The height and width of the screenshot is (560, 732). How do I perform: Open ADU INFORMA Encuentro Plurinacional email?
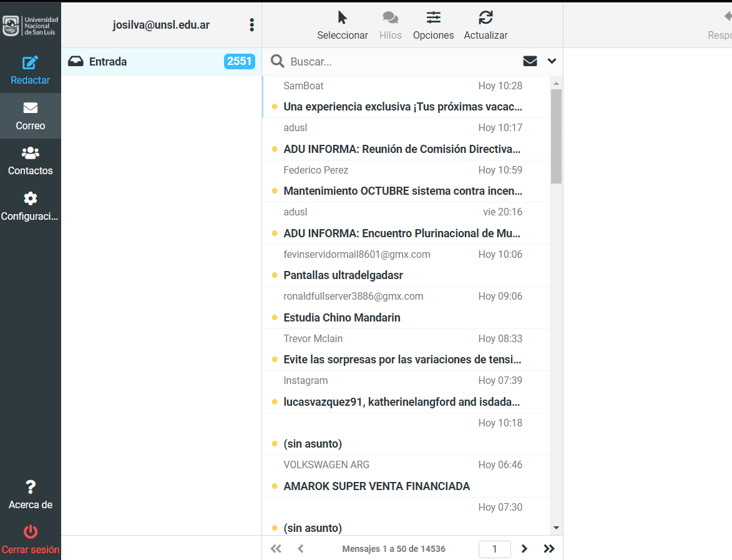pos(406,224)
